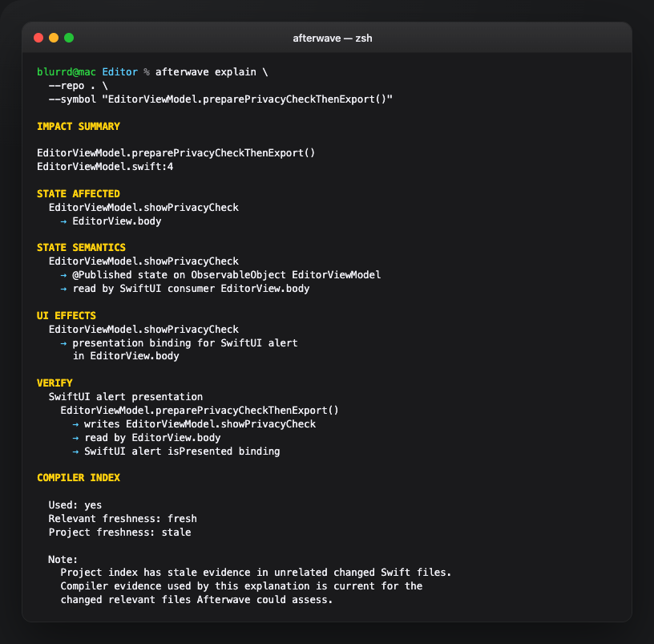Click 'EditorViewModel.showPrivacyCheck' under STATE AFFECTED
This screenshot has width=654, height=644.
[143, 208]
